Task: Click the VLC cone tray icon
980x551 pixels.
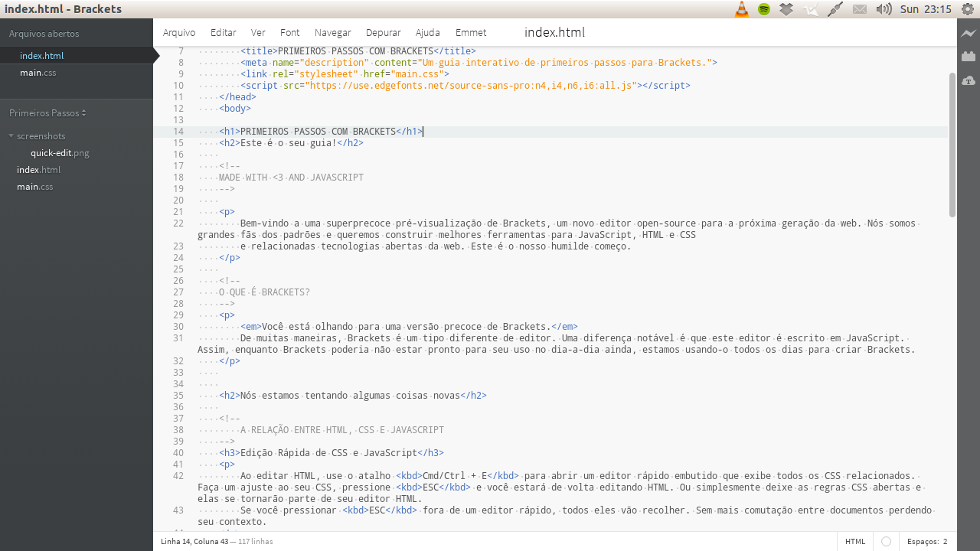Action: (741, 9)
